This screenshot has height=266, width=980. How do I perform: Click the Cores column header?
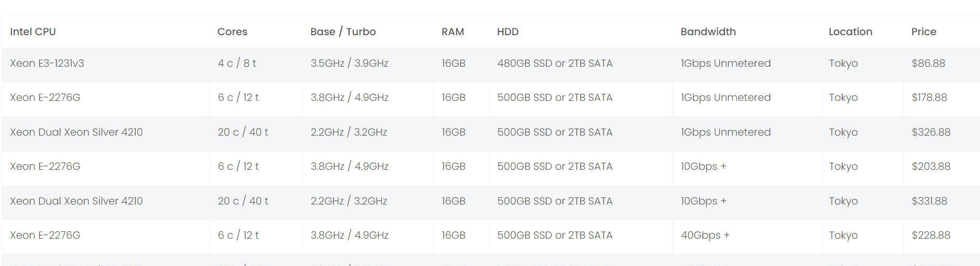232,32
